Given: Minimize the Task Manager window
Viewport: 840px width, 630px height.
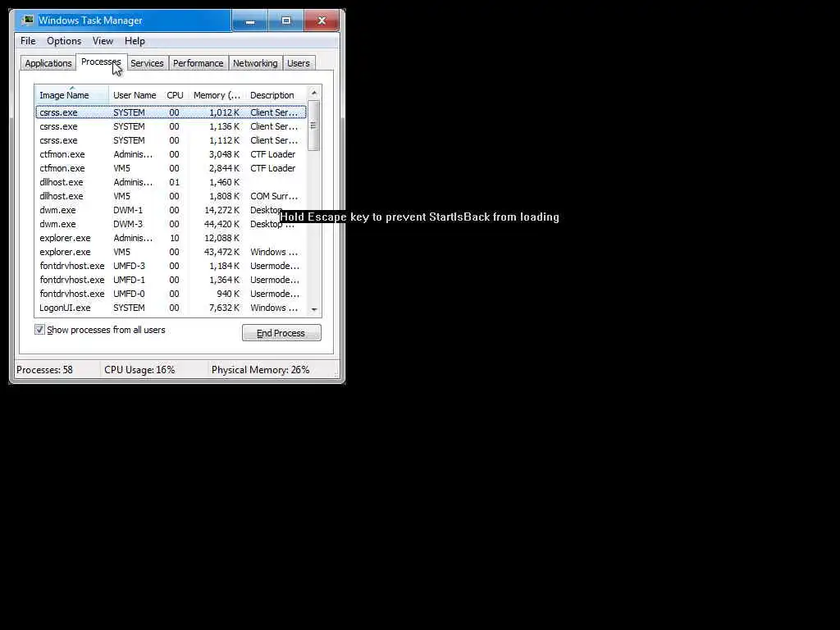Looking at the screenshot, I should [249, 21].
